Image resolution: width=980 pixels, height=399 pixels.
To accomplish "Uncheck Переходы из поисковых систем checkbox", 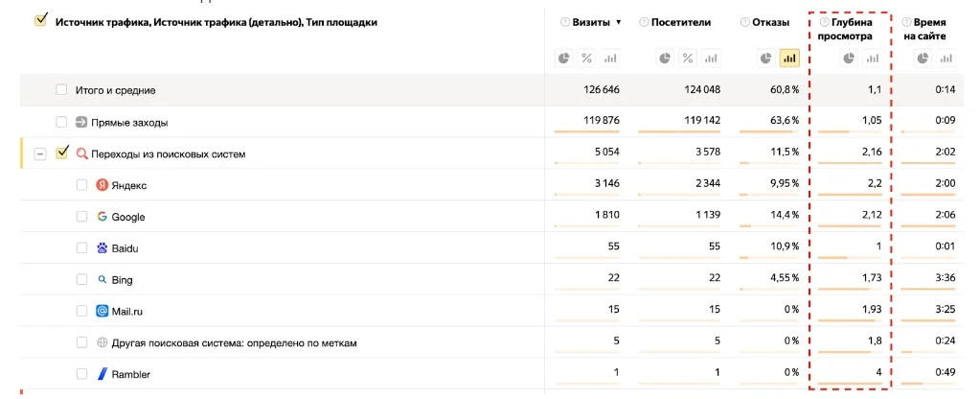I will 61,153.
